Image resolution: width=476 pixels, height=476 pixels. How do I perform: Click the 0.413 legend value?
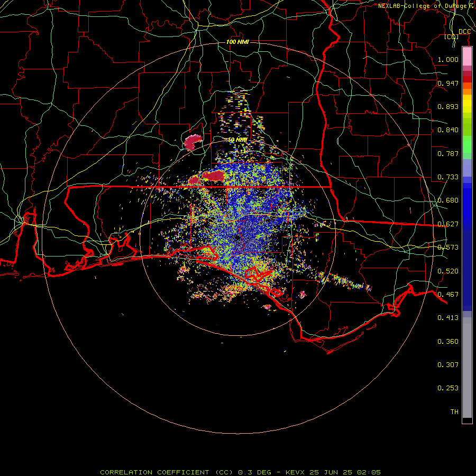448,318
